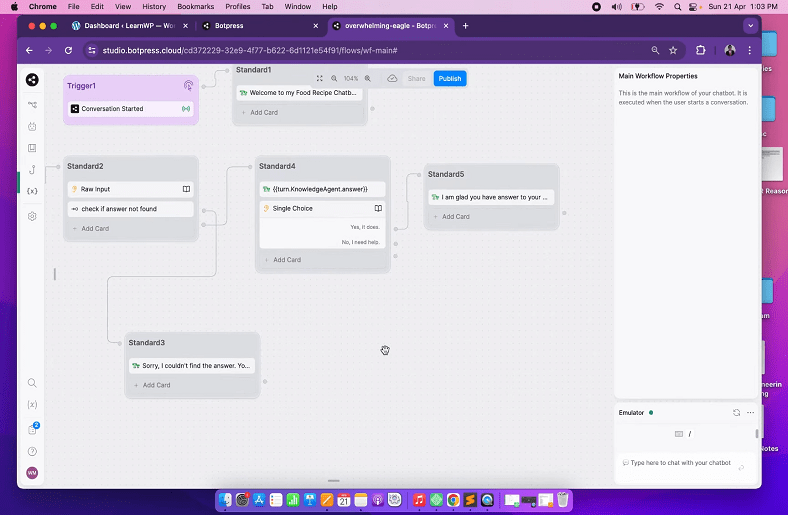Select the 'check if answer not found' card
Image resolution: width=788 pixels, height=515 pixels.
coord(131,209)
